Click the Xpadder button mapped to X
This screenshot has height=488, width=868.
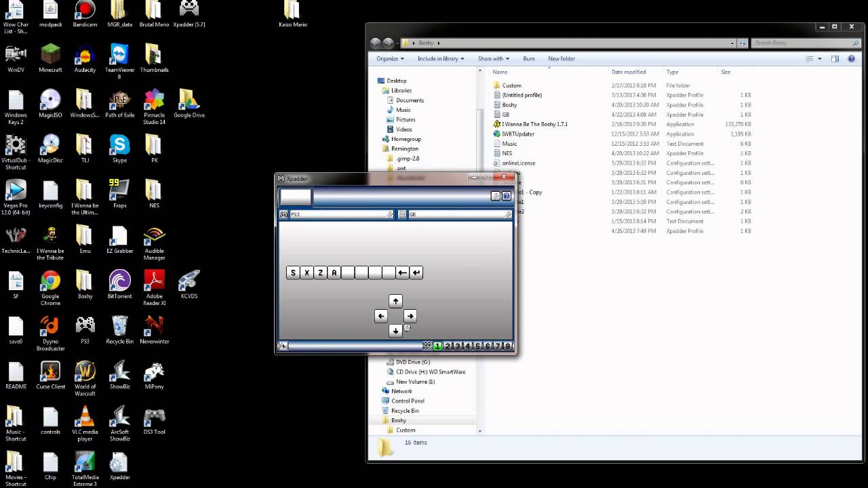click(307, 272)
